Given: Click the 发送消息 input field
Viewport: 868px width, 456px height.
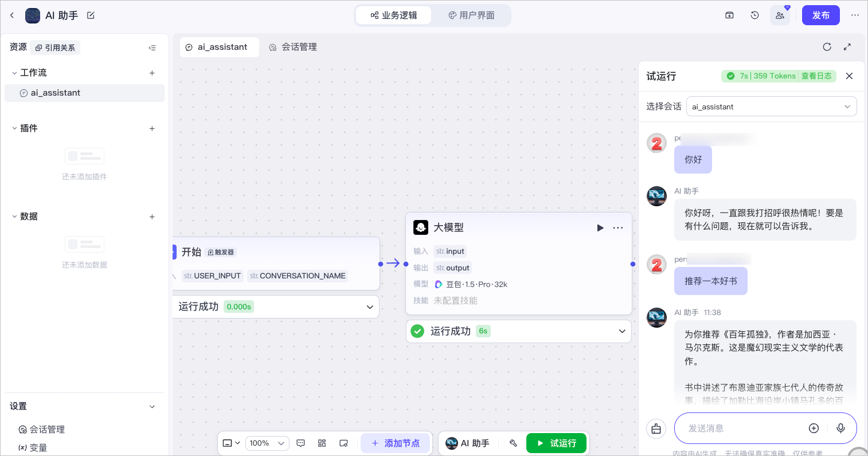Looking at the screenshot, I should tap(742, 429).
